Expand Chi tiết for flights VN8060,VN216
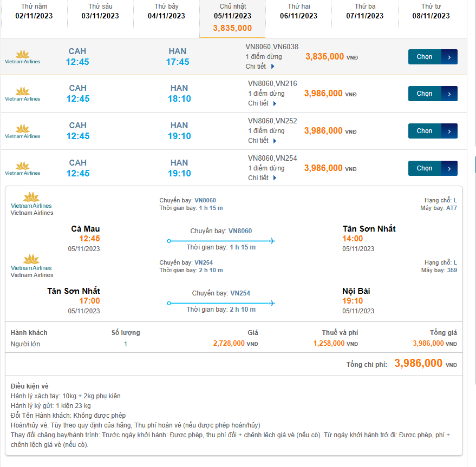The width and height of the screenshot is (476, 467). [262, 103]
